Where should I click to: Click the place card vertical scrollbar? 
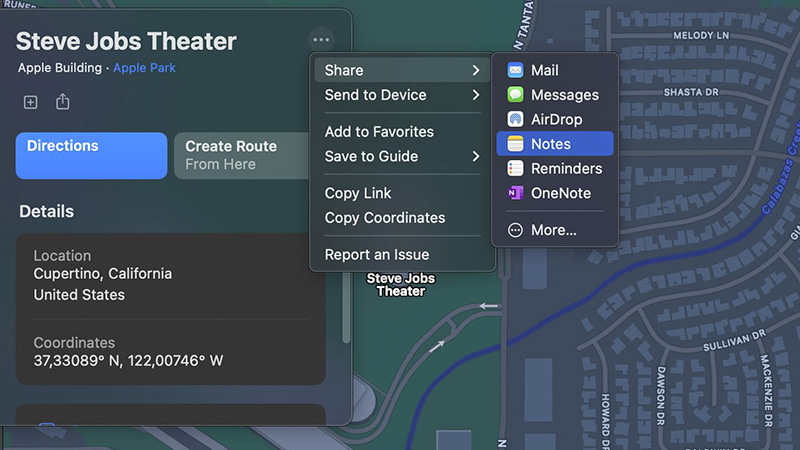(x=346, y=306)
